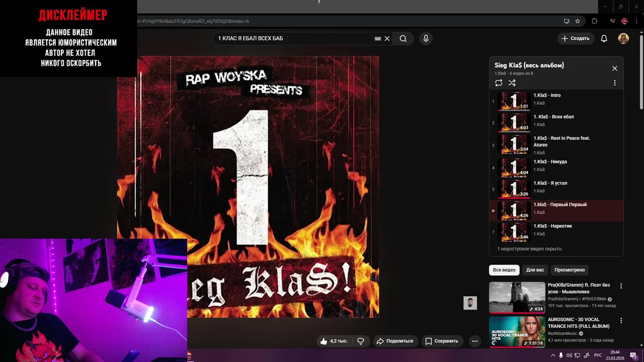Image resolution: width=644 pixels, height=362 pixels.
Task: Clear the search field with the X icon
Action: tap(387, 39)
